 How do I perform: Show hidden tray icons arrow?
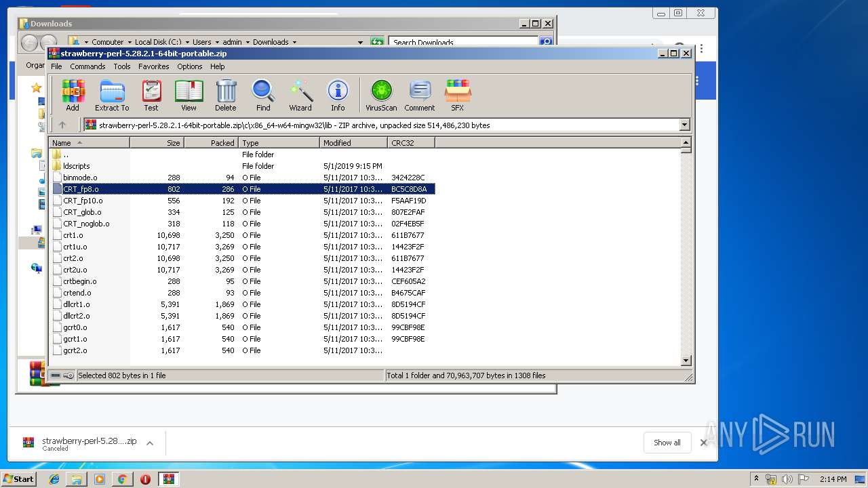point(756,479)
